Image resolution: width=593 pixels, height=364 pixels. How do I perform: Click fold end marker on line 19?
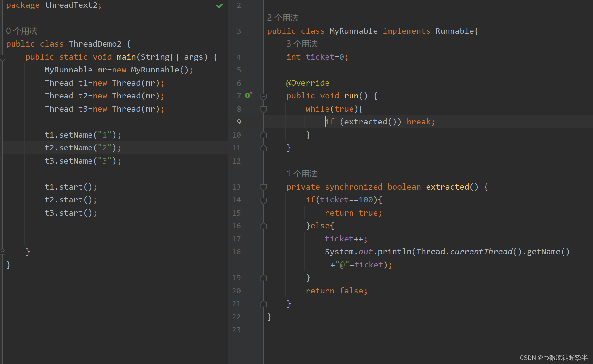264,278
